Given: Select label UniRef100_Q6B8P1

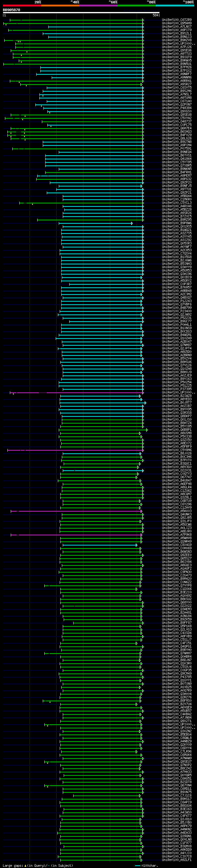Looking at the screenshot, I should coord(177,430).
